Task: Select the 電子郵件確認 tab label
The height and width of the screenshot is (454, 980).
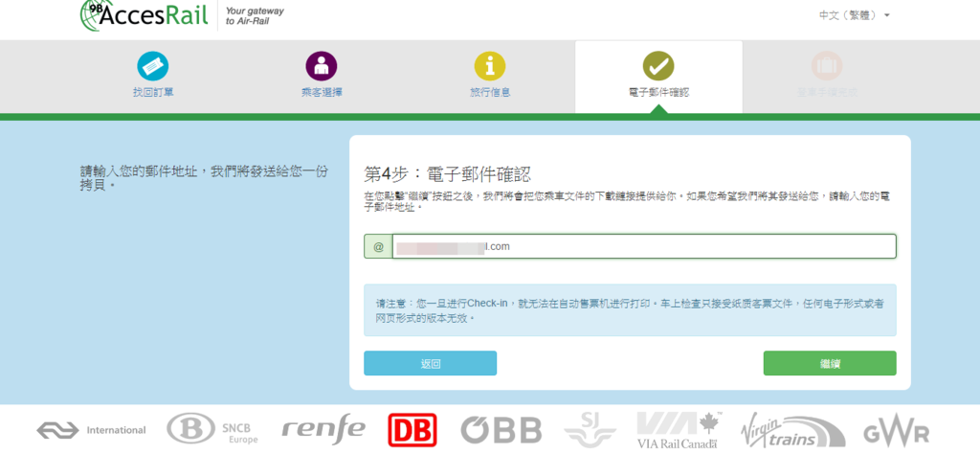Action: pos(658,93)
